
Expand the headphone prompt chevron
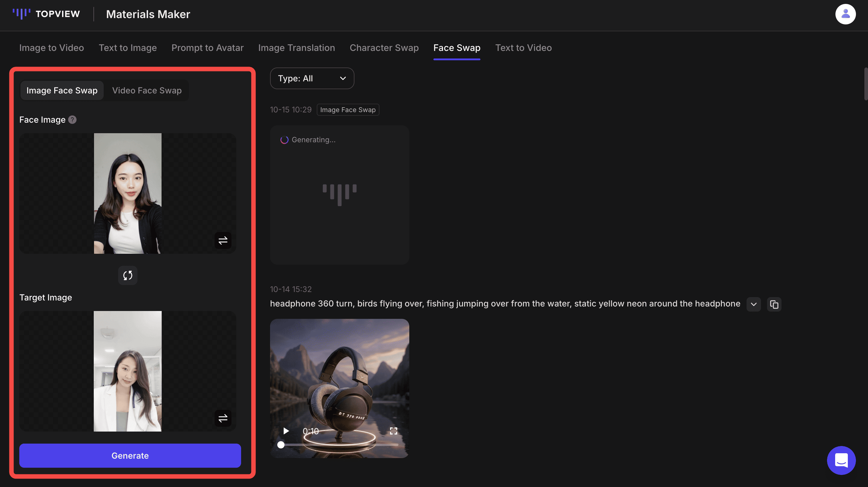click(x=753, y=304)
